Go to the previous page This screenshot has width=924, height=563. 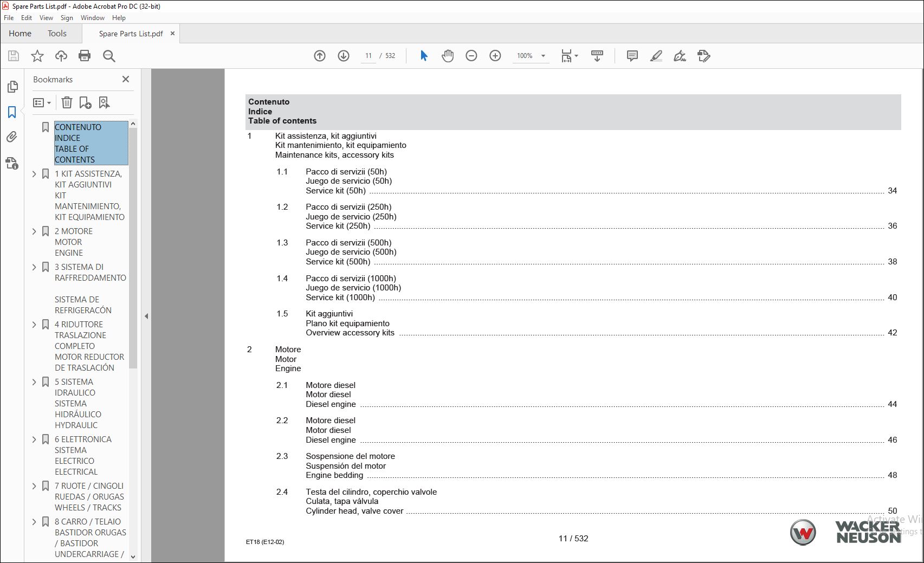320,56
